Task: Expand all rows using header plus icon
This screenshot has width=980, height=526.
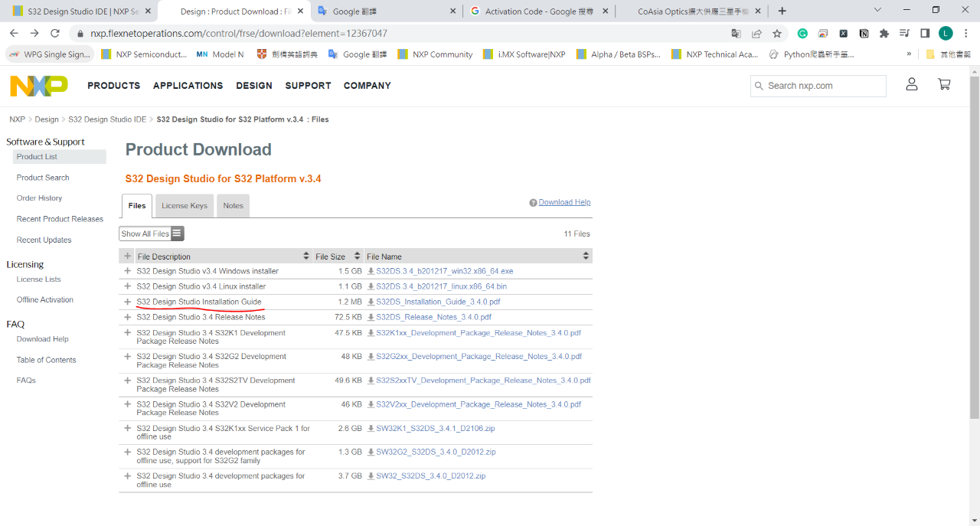Action: tap(128, 256)
